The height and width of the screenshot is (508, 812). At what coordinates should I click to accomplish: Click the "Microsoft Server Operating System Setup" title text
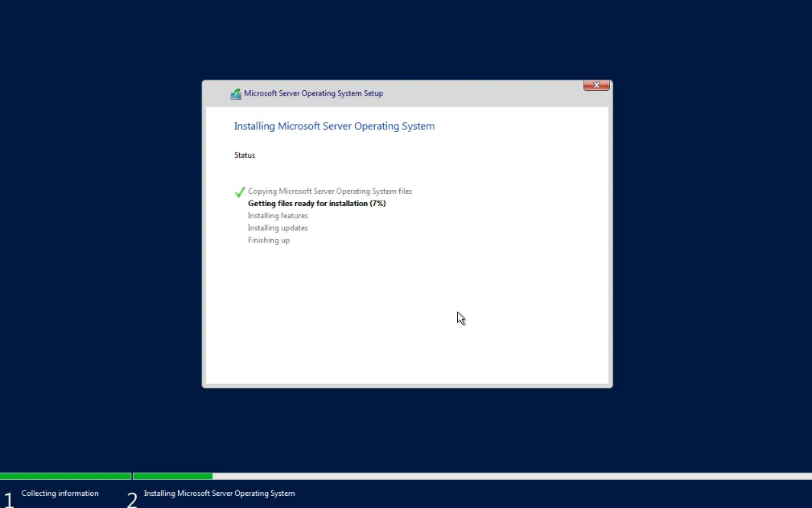[x=314, y=93]
